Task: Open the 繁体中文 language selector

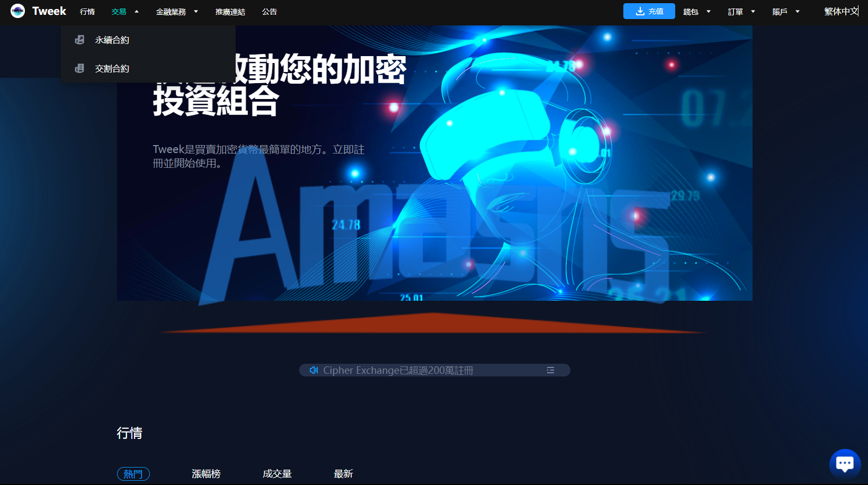Action: 842,11
